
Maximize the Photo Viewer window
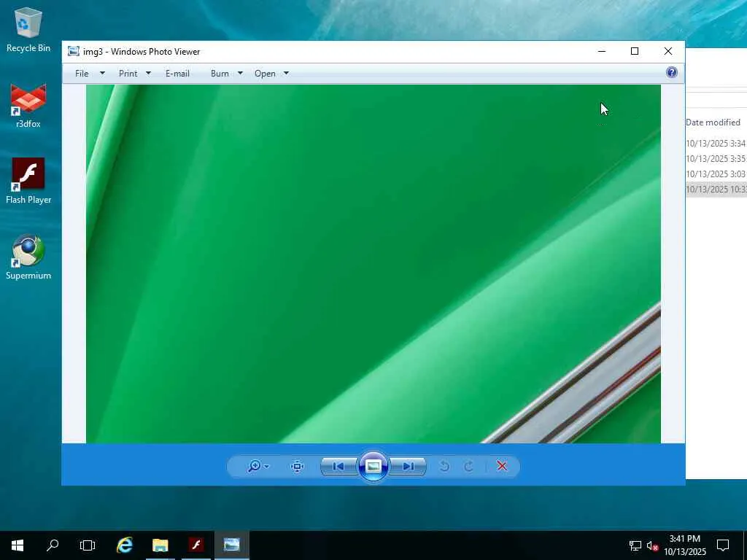635,52
